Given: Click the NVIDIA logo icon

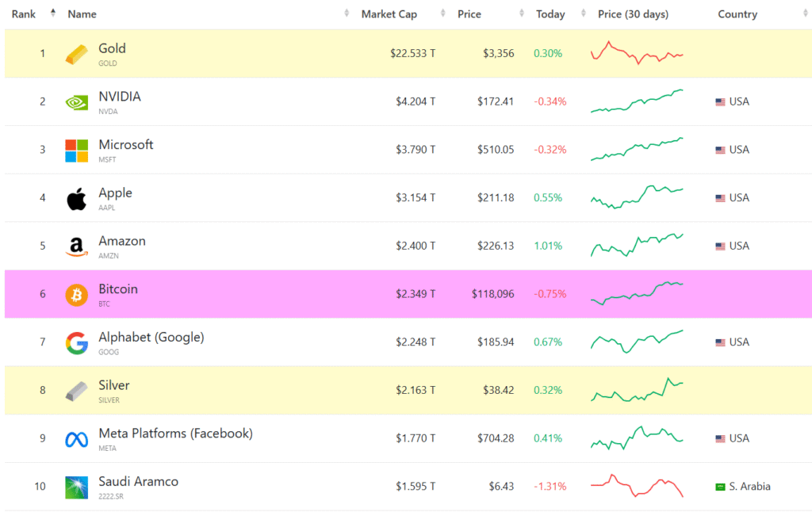Looking at the screenshot, I should (x=77, y=102).
